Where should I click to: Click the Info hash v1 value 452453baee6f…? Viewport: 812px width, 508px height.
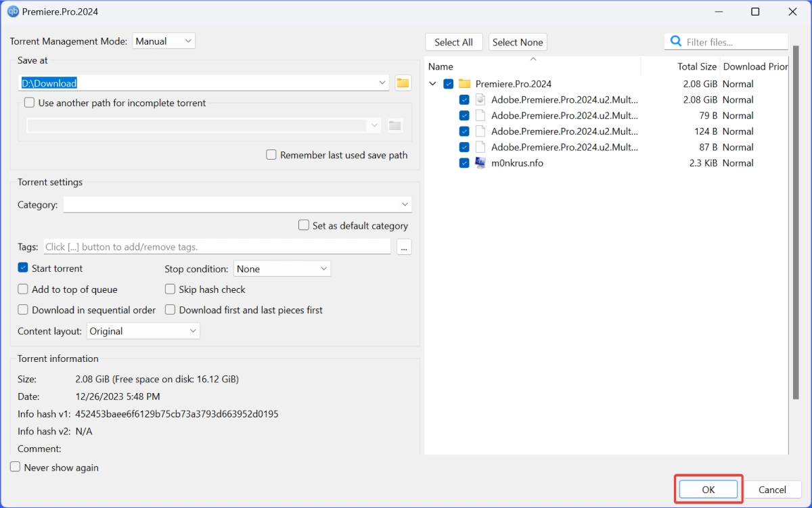177,413
